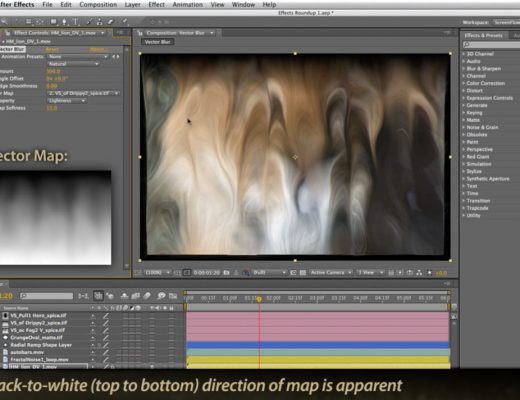This screenshot has width=520, height=400.
Task: Click the Vector Blur composition tab button
Action: (x=157, y=42)
